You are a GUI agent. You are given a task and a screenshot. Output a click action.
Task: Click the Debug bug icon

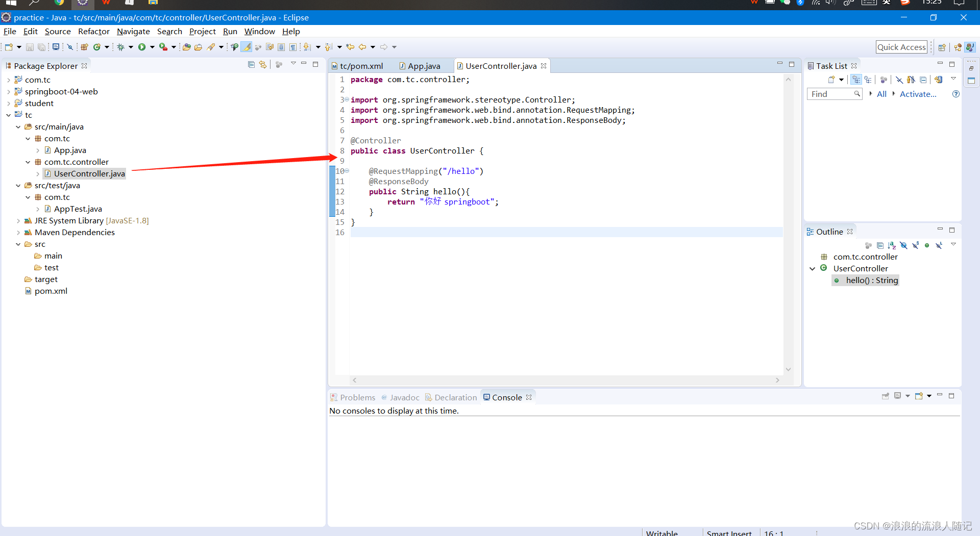click(120, 47)
